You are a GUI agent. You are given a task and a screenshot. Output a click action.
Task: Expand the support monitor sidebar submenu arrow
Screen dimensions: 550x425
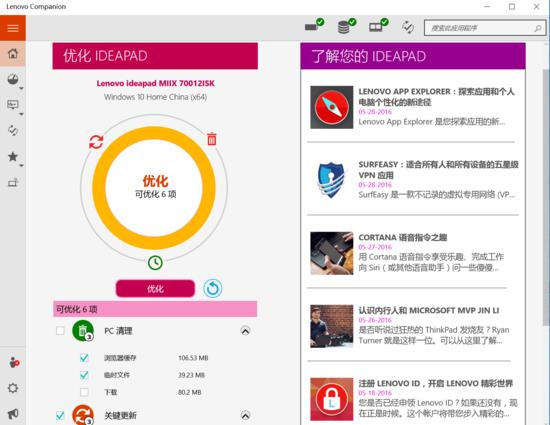pyautogui.click(x=21, y=114)
